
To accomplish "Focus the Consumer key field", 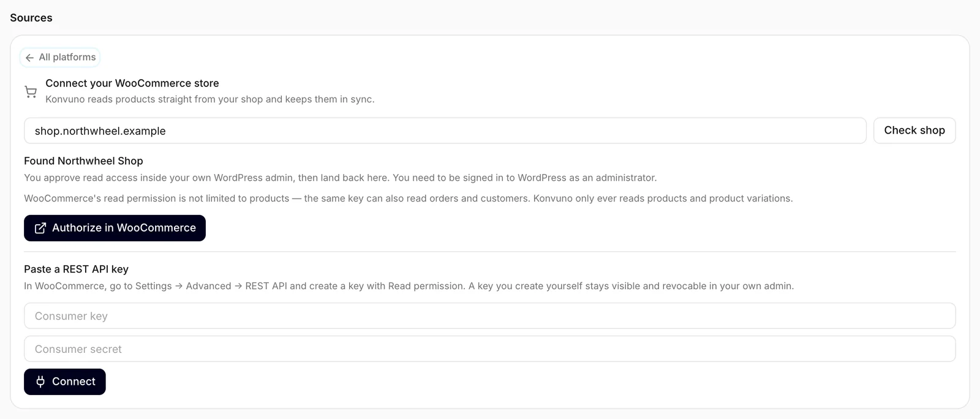I will [x=490, y=316].
